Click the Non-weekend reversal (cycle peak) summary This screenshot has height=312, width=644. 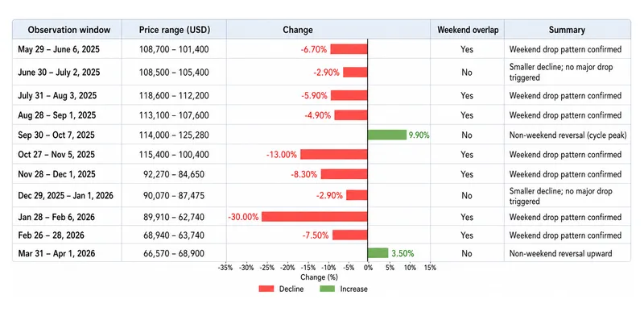568,135
